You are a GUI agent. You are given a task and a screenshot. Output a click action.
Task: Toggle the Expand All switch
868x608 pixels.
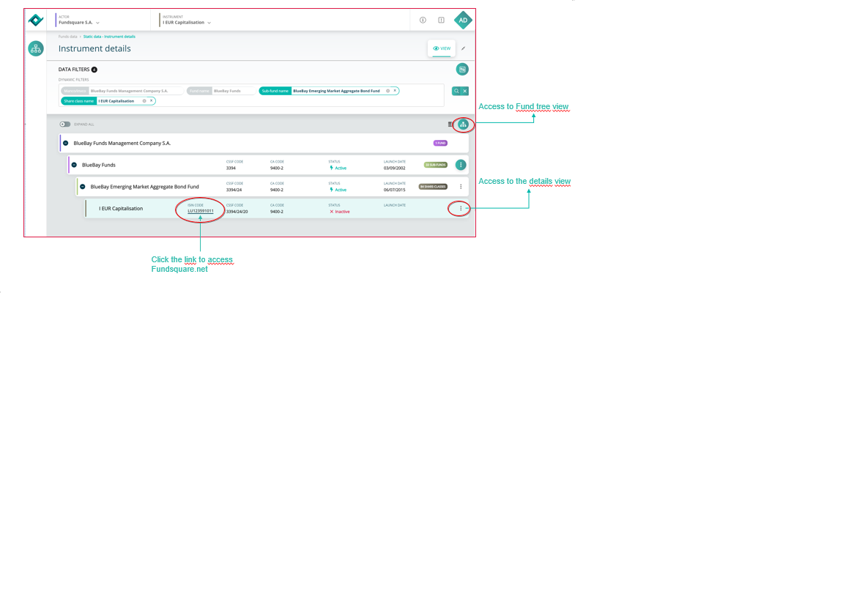(x=65, y=124)
